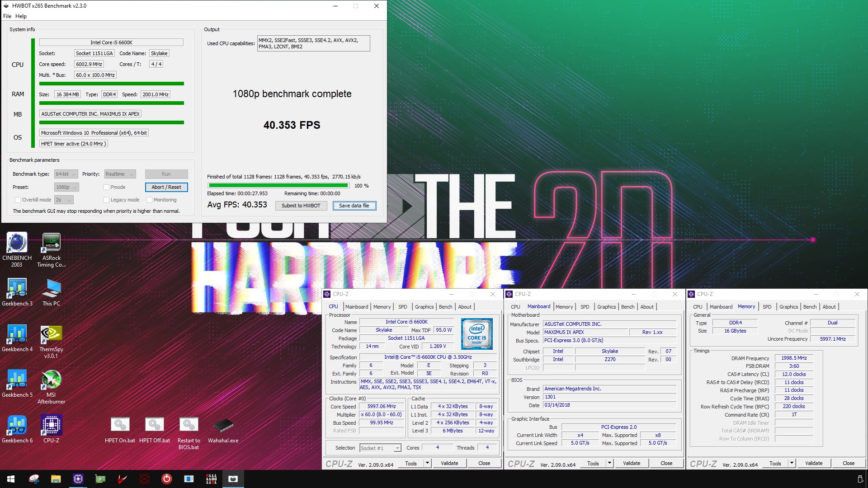Click the CAS# Latency 12.0 clocks value
This screenshot has height=488, width=868.
794,374
